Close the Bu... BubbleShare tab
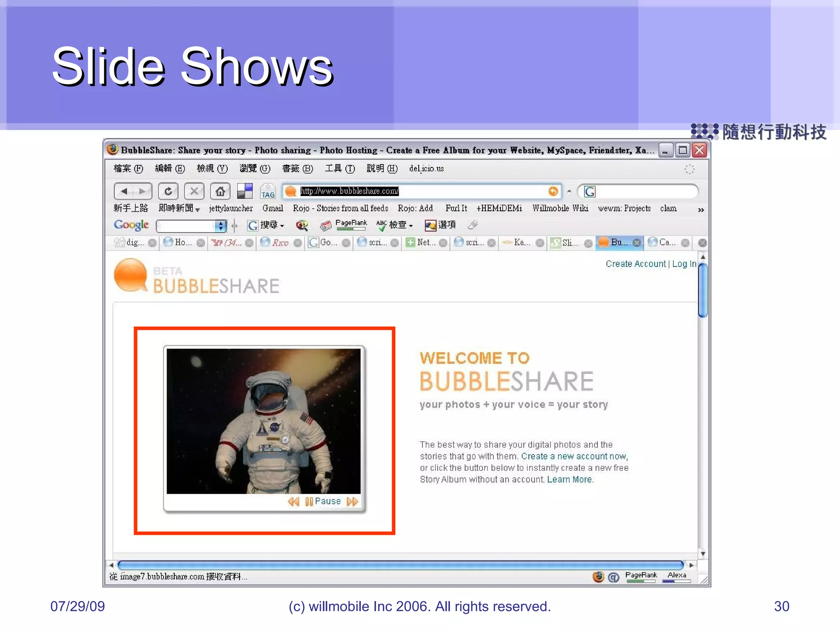Viewport: 840px width, 630px height. [x=637, y=243]
